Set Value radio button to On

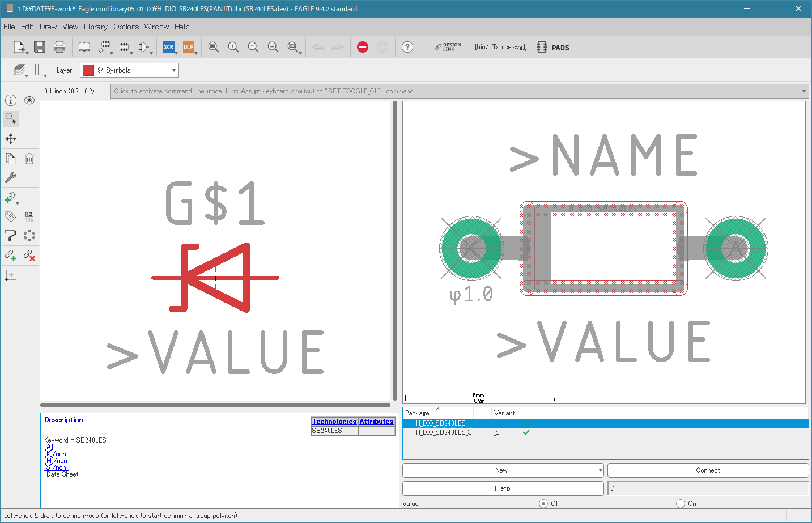click(681, 503)
